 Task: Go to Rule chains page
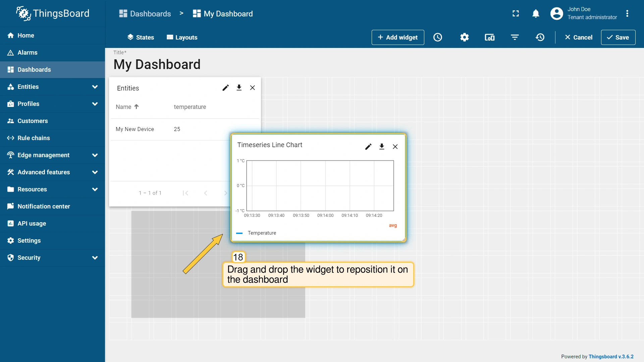click(x=34, y=138)
